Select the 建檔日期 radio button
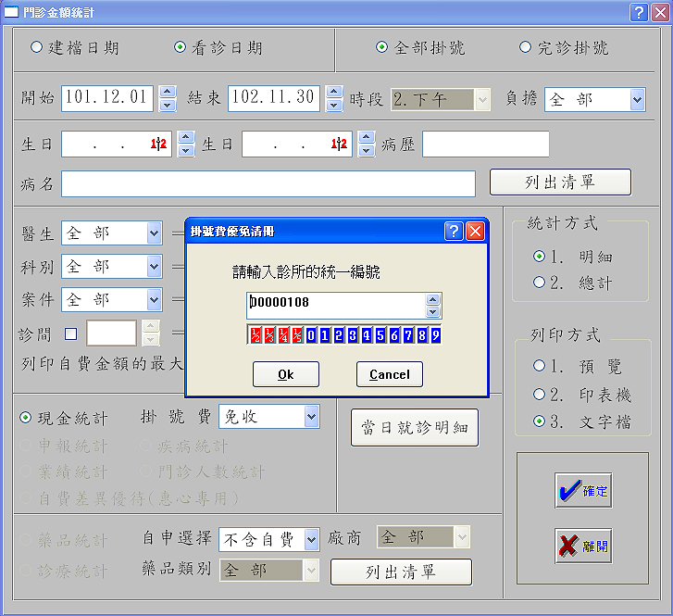 [37, 47]
